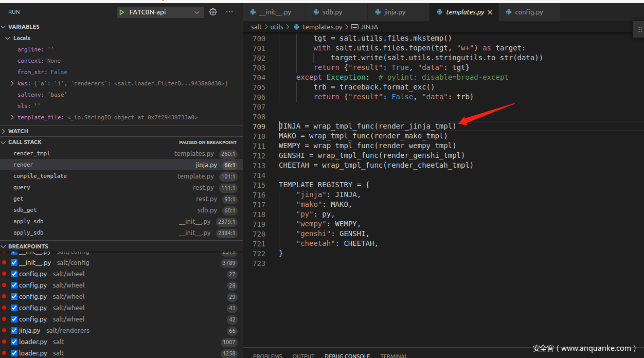Expand the kws variable in Locals
This screenshot has height=358, width=644.
[x=12, y=83]
